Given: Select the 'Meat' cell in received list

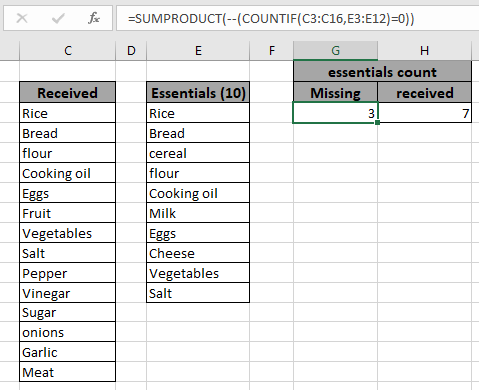Looking at the screenshot, I should [x=68, y=372].
